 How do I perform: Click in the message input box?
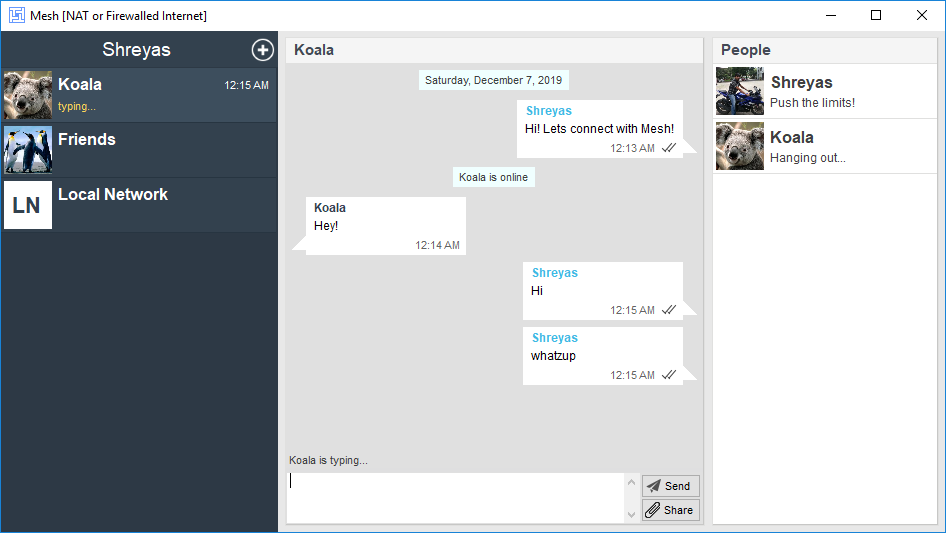[455, 497]
